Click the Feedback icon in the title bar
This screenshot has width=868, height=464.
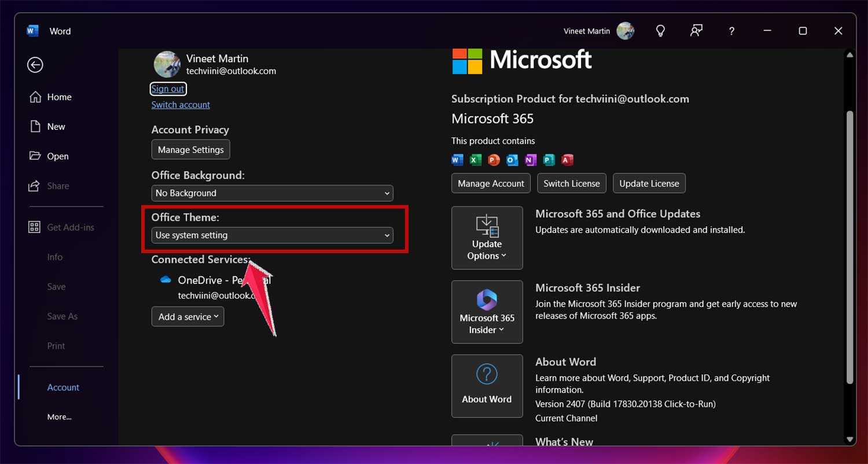click(696, 31)
